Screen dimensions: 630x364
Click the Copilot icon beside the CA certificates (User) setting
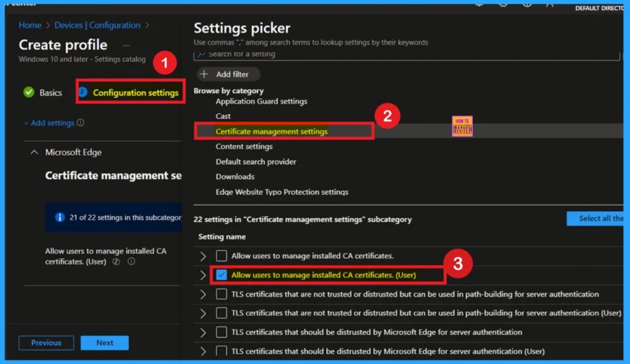pos(116,261)
